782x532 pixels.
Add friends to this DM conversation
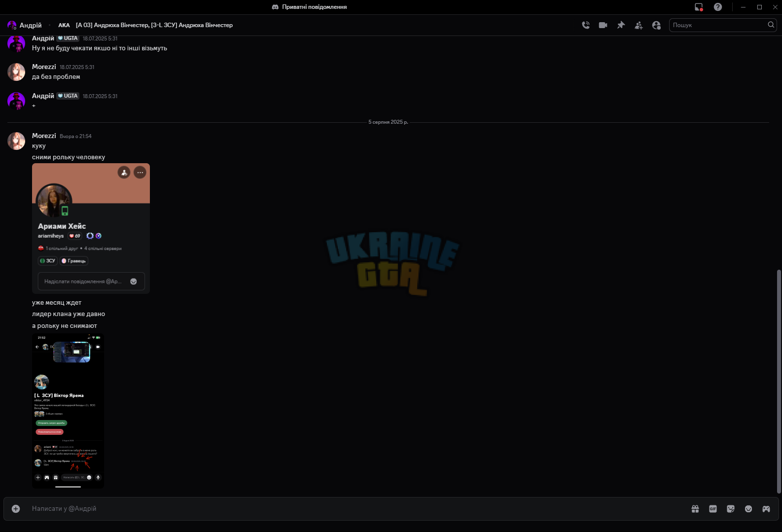(x=639, y=25)
